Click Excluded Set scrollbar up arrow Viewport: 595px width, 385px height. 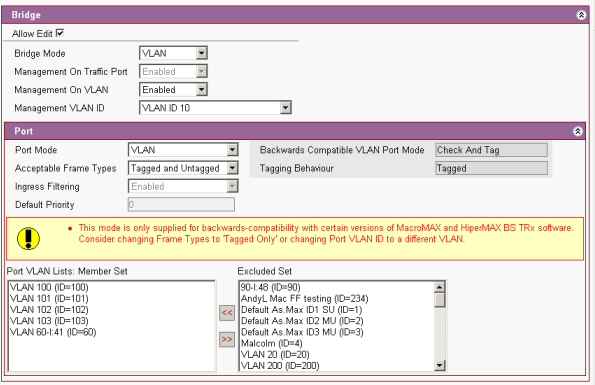(439, 287)
